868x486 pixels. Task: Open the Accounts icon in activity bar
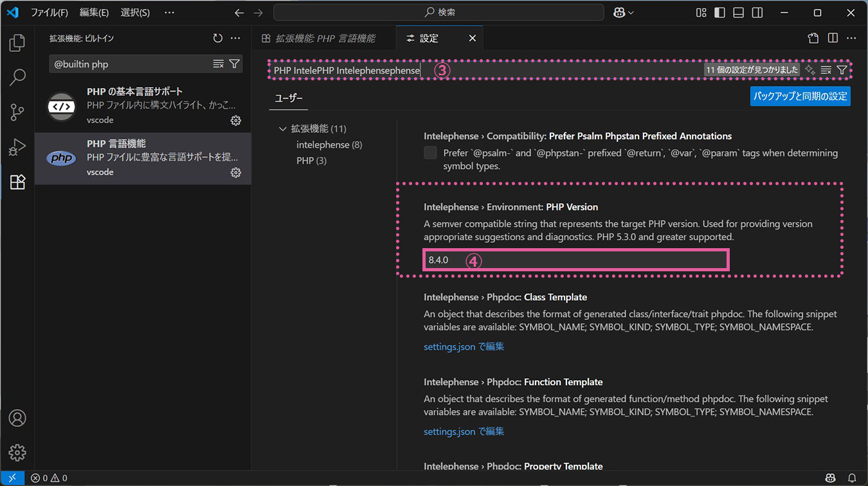coord(17,418)
